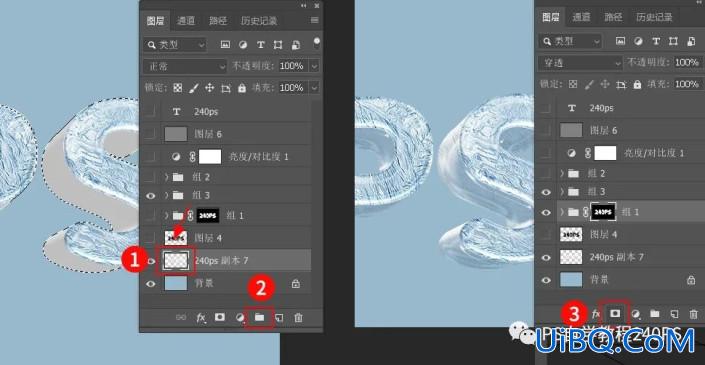Expand 组 1 in right panel

click(x=562, y=212)
